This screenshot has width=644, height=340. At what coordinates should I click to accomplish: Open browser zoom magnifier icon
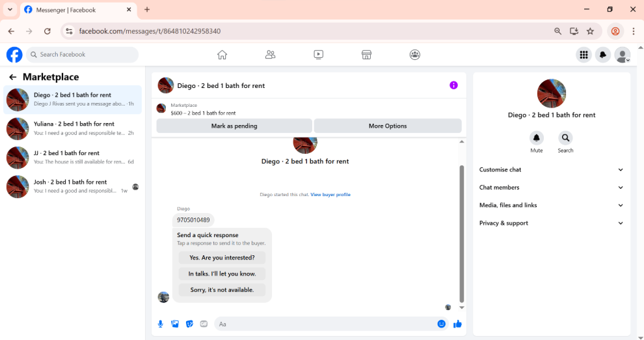(x=557, y=31)
